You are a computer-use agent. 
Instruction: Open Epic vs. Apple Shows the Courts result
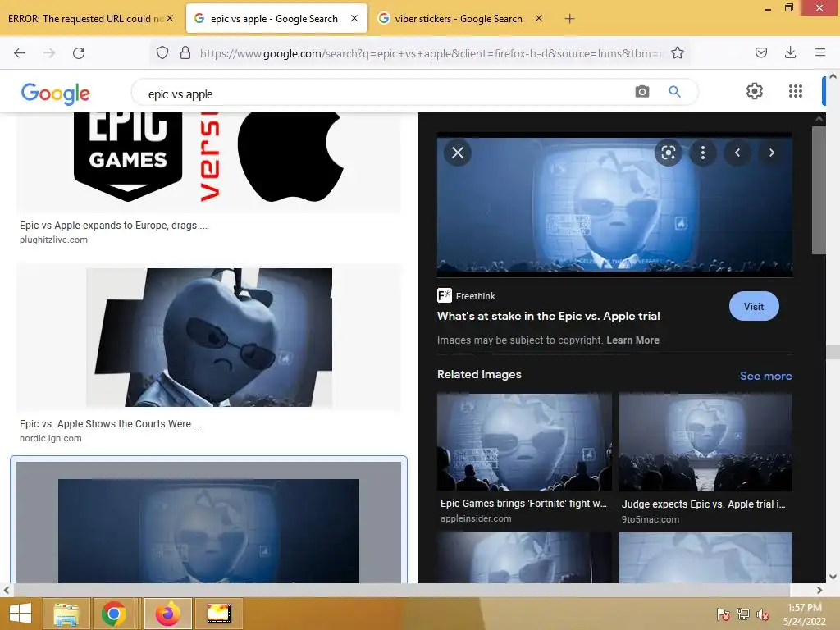pos(111,424)
